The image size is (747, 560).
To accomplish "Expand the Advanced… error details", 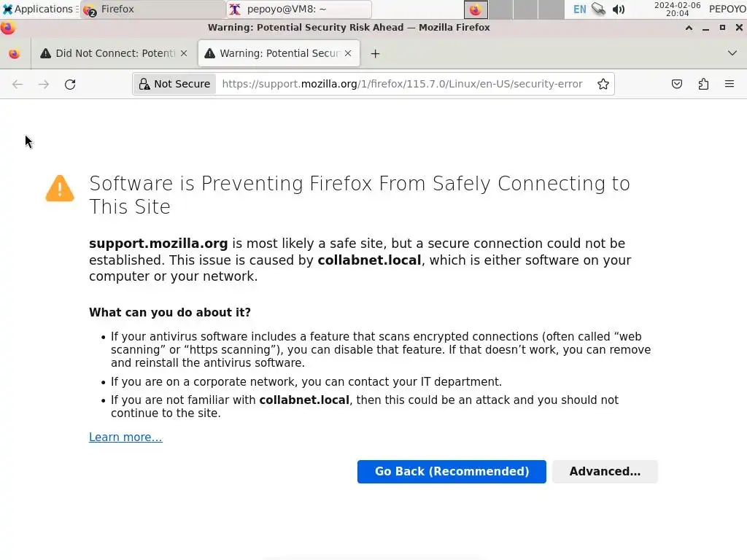I will pyautogui.click(x=605, y=471).
